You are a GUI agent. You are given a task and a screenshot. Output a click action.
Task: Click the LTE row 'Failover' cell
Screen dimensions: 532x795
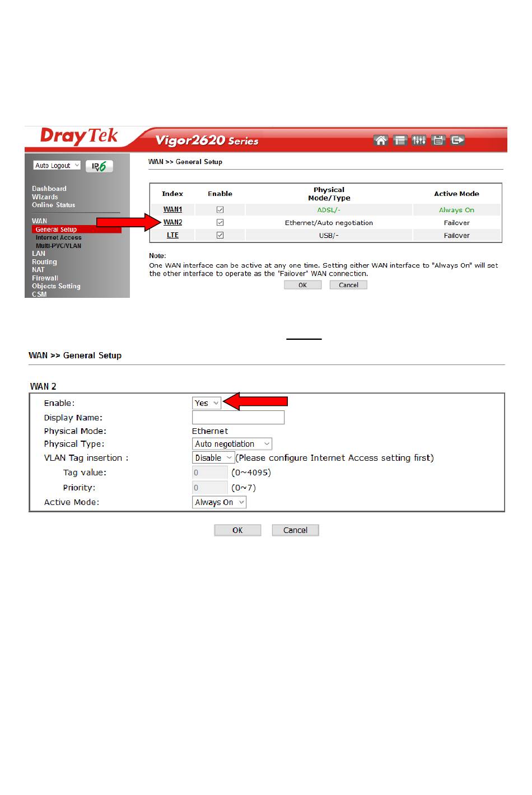tap(456, 236)
